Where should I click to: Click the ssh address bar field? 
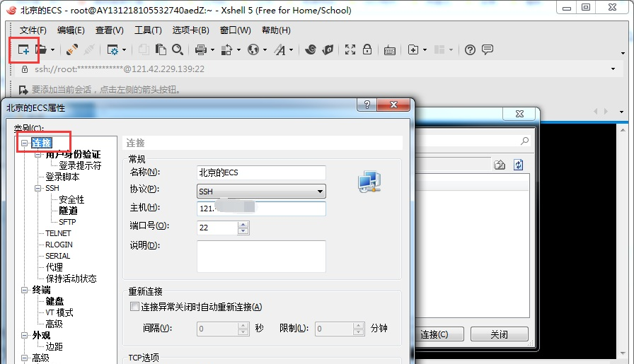(319, 69)
